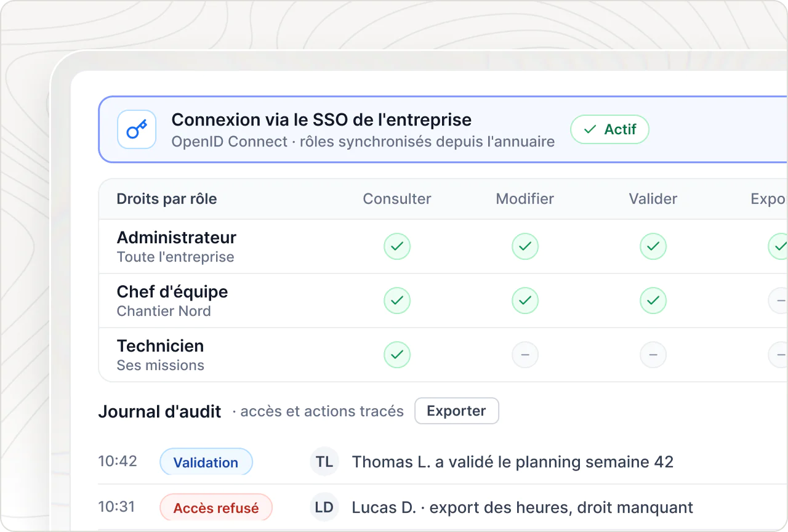788x532 pixels.
Task: Click the SSO key icon
Action: click(x=137, y=129)
